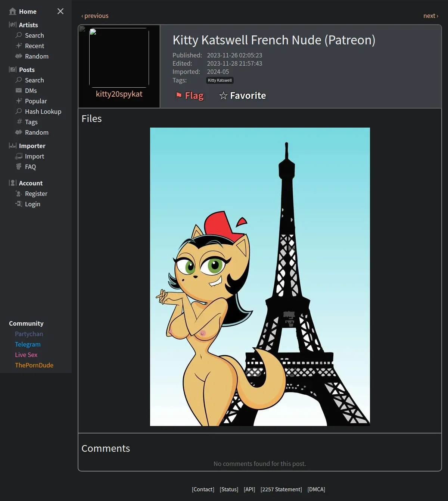Open the DMCA footer link
448x501 pixels.
316,489
